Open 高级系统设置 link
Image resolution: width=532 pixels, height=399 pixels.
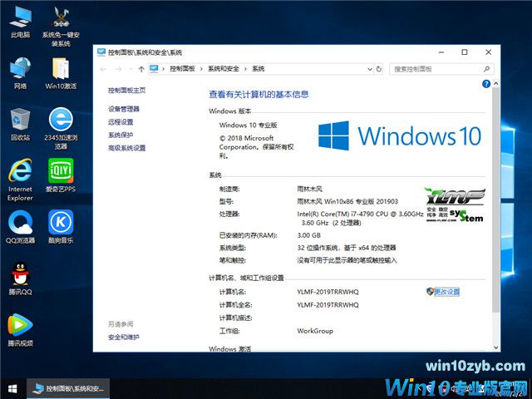click(x=127, y=148)
